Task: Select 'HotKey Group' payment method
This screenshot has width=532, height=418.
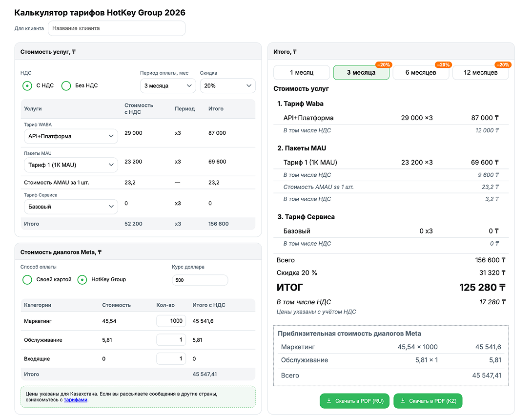Action: pos(82,280)
